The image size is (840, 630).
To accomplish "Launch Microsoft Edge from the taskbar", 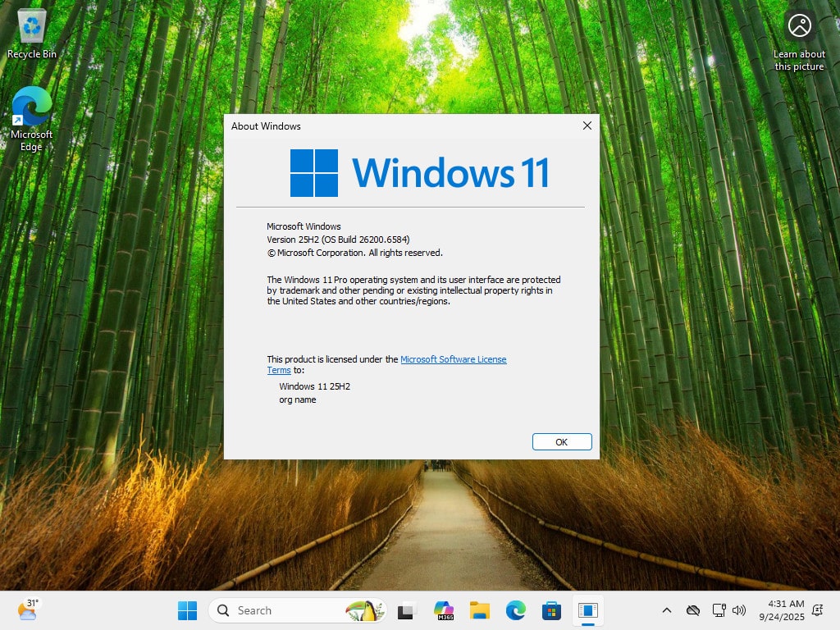I will click(515, 610).
